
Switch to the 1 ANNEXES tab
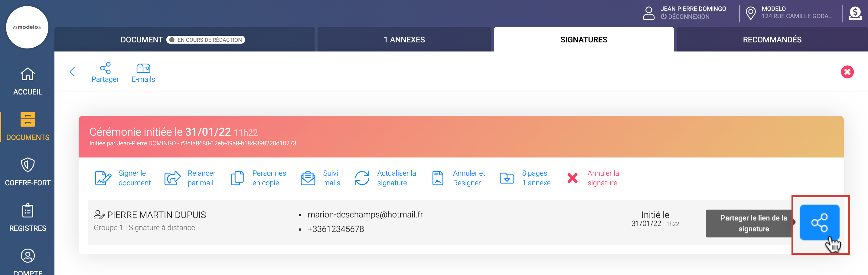pyautogui.click(x=404, y=40)
